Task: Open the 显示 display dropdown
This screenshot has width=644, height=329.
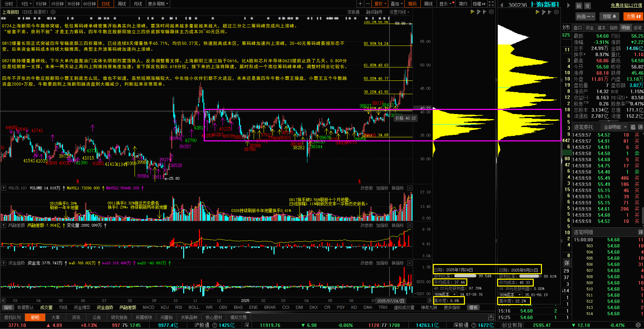Action: tap(446, 4)
